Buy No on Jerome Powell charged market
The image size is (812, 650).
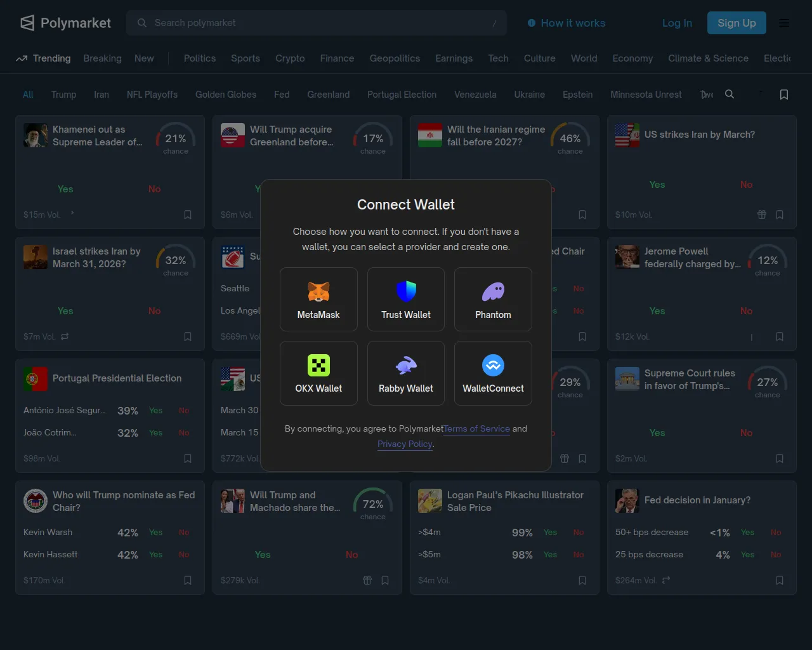click(747, 311)
